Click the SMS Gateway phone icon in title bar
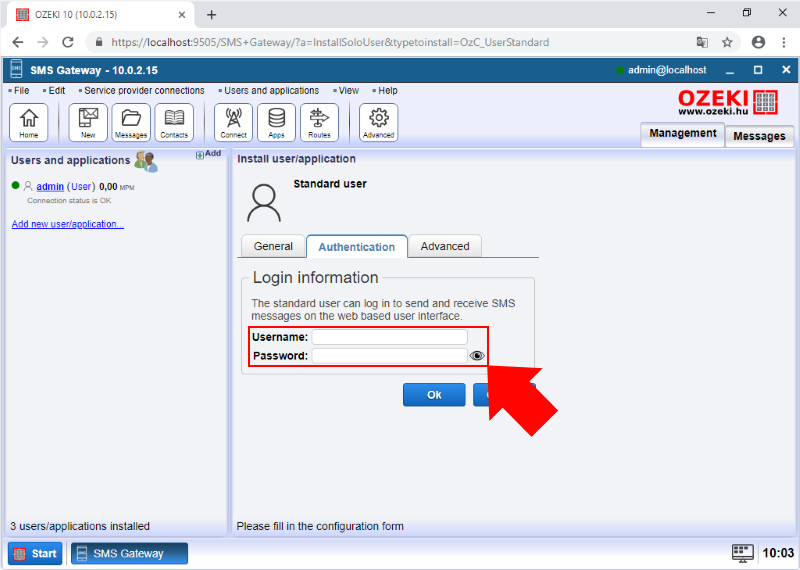800x570 pixels. pos(16,69)
